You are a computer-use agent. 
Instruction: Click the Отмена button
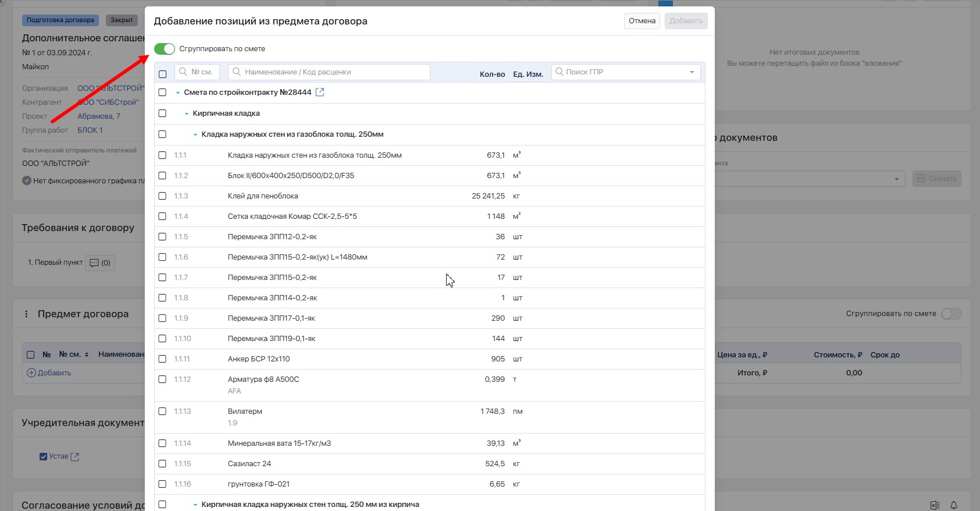642,21
